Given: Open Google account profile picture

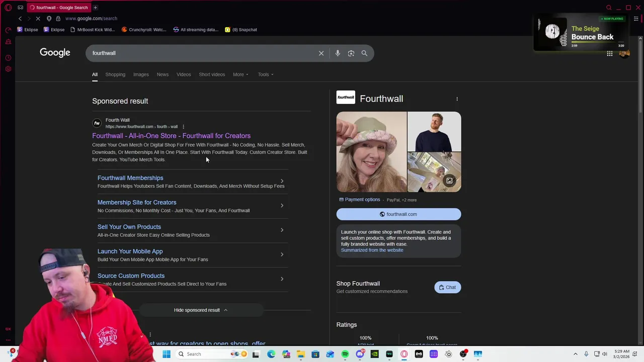Looking at the screenshot, I should [624, 53].
